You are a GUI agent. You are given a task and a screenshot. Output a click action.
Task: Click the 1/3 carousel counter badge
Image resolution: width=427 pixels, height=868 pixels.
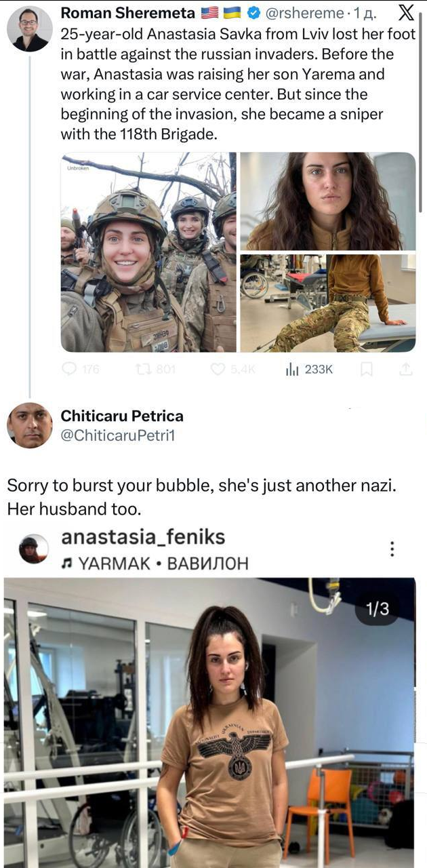coord(377,609)
